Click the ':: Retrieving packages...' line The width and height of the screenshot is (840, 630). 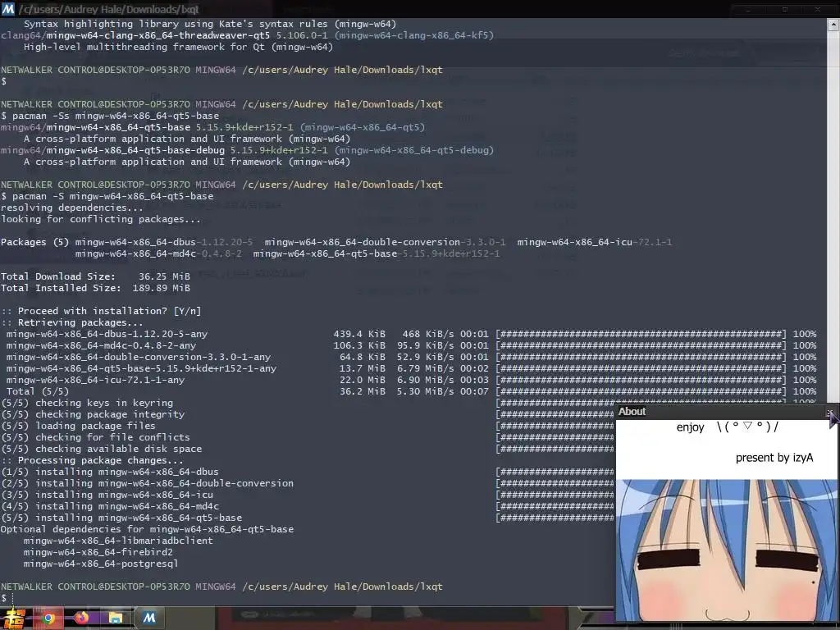coord(72,322)
